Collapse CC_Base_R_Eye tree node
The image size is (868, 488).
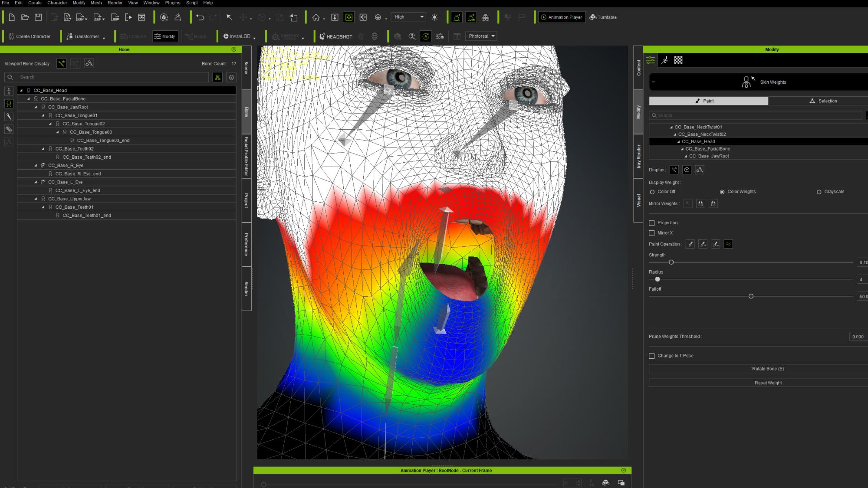coord(36,165)
